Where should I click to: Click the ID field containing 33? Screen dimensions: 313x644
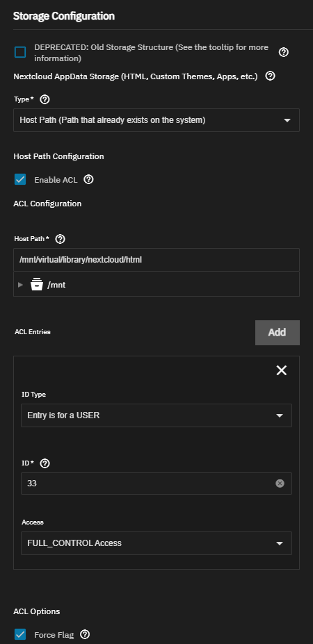coord(148,484)
